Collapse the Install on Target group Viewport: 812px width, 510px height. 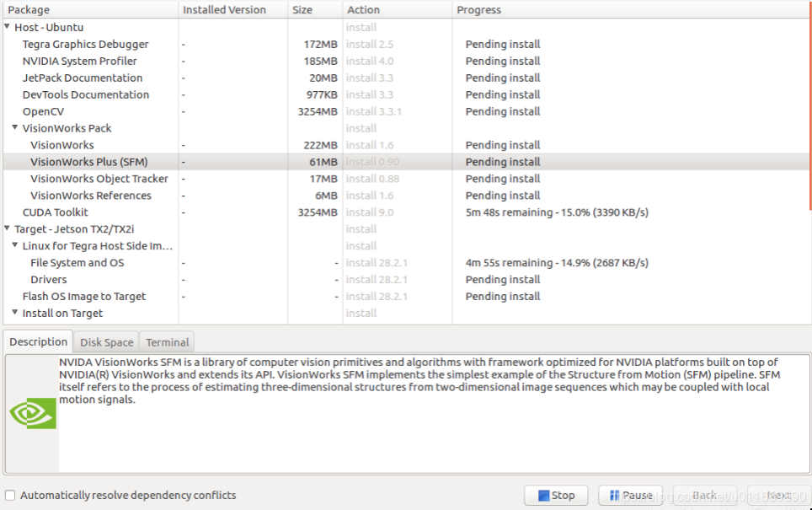point(15,312)
